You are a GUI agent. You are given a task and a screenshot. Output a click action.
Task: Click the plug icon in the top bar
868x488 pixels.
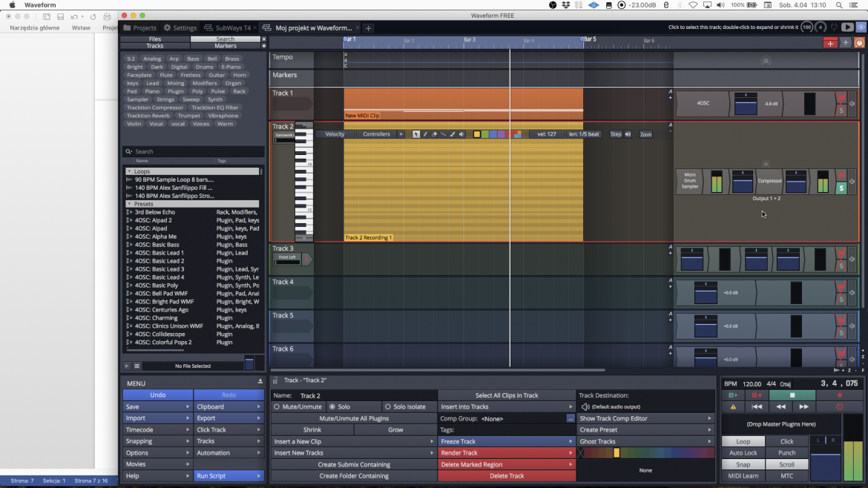[834, 27]
